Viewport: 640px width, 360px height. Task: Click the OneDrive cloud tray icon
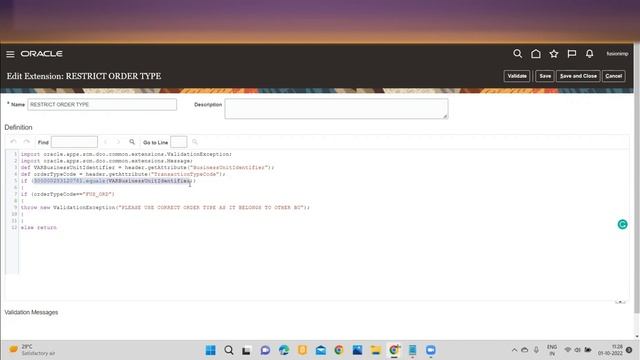[525, 350]
